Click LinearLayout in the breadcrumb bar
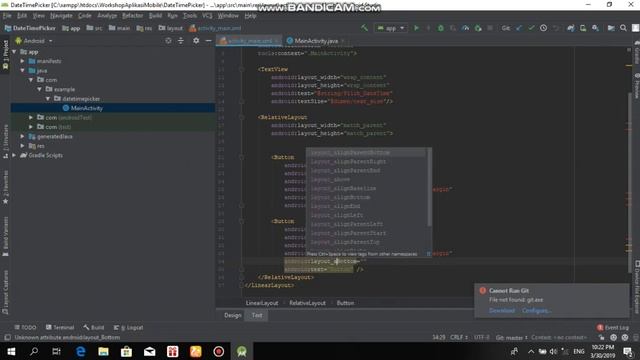 tap(262, 303)
